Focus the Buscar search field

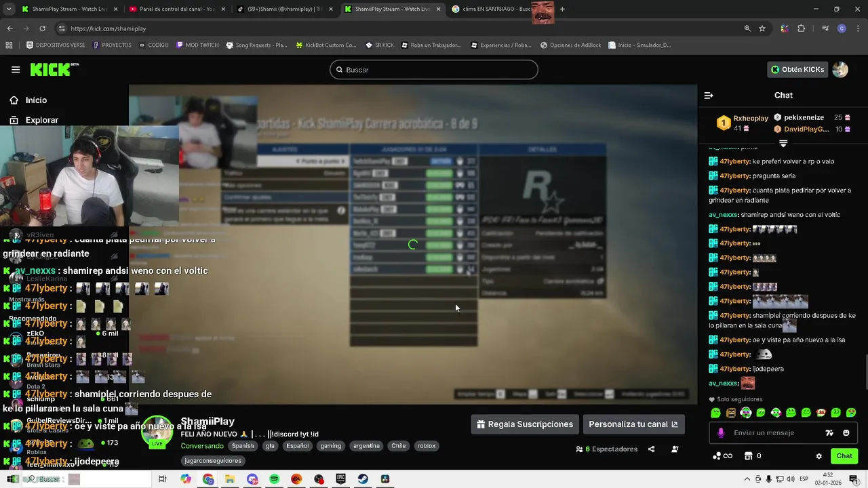434,70
